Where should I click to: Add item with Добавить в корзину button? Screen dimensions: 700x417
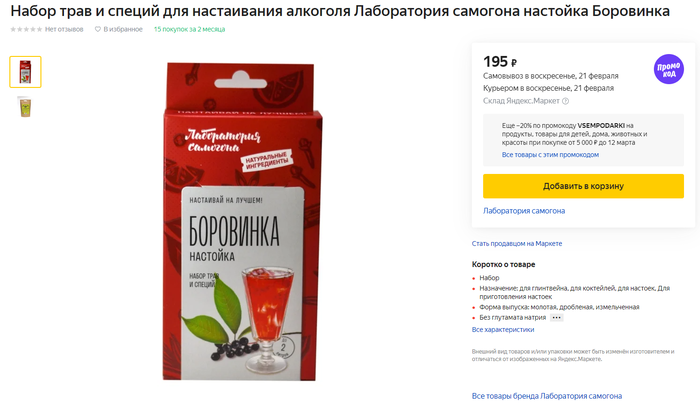pos(583,186)
